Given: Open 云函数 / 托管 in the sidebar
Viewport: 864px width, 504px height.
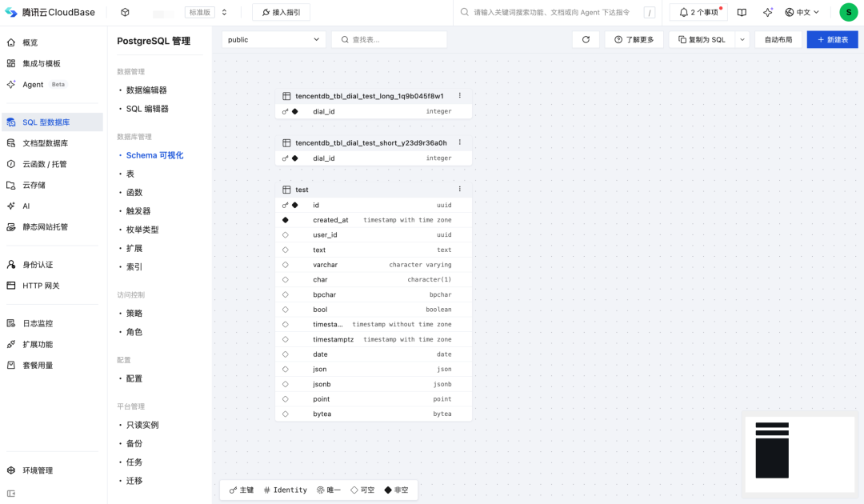Looking at the screenshot, I should (x=52, y=164).
